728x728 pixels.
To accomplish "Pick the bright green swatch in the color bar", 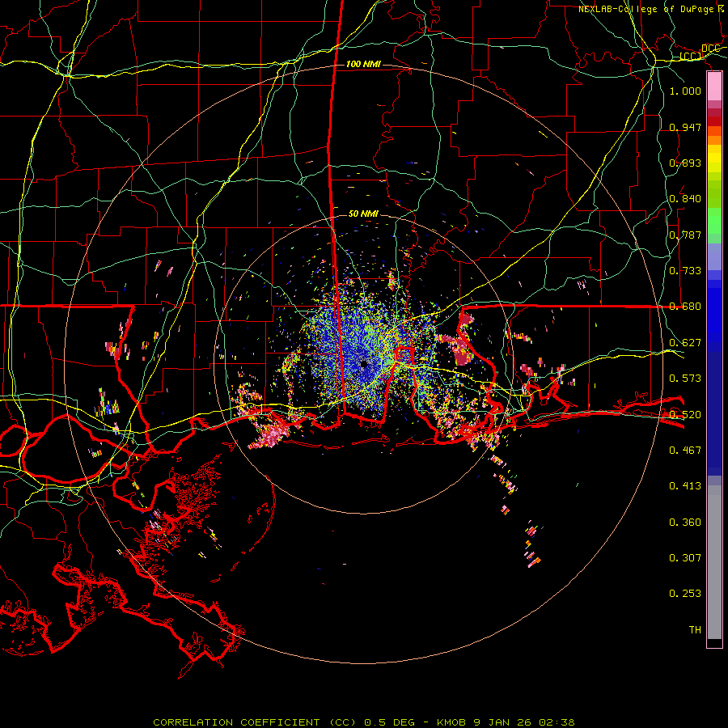I will [714, 221].
